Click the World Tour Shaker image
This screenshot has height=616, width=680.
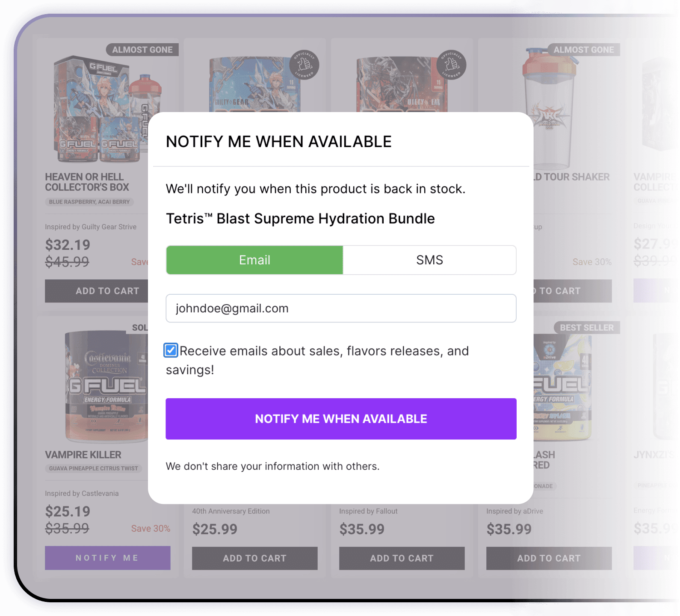pos(549,107)
